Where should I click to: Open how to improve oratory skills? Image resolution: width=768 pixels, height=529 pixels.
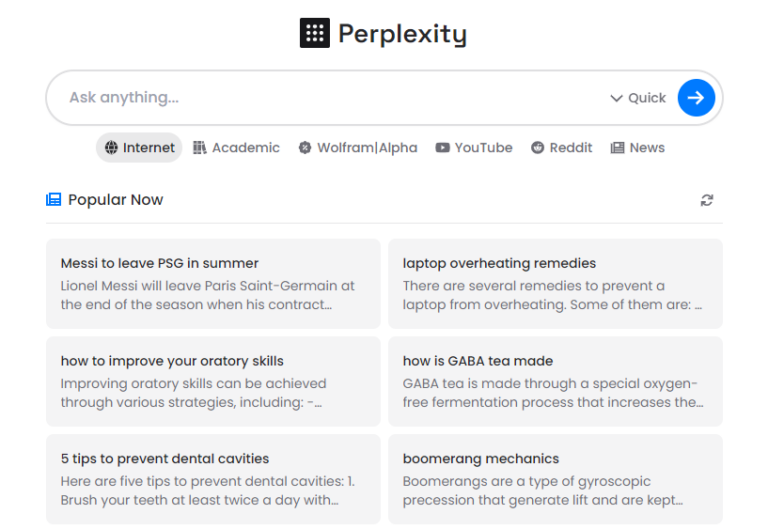[x=213, y=382]
